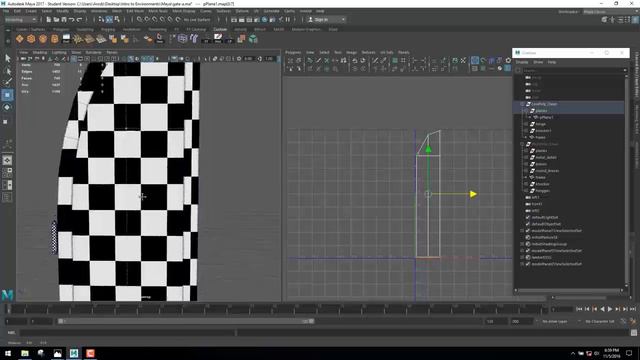
Task: Switch to the Custom shelf tab
Action: 220,29
